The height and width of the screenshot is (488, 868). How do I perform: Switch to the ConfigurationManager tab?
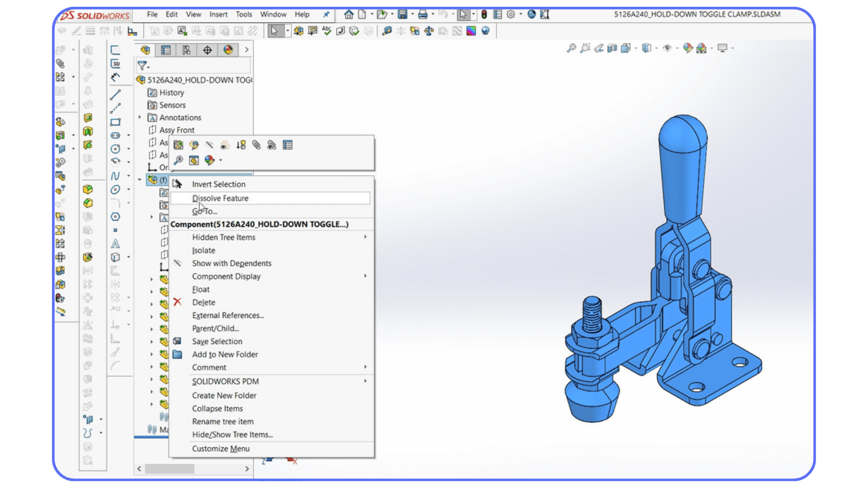click(x=186, y=50)
